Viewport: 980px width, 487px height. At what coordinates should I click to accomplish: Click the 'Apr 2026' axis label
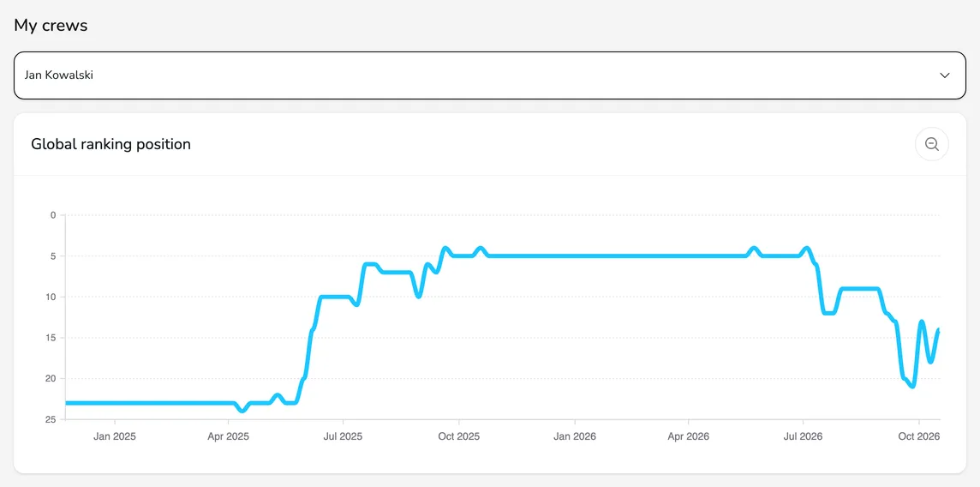(688, 436)
